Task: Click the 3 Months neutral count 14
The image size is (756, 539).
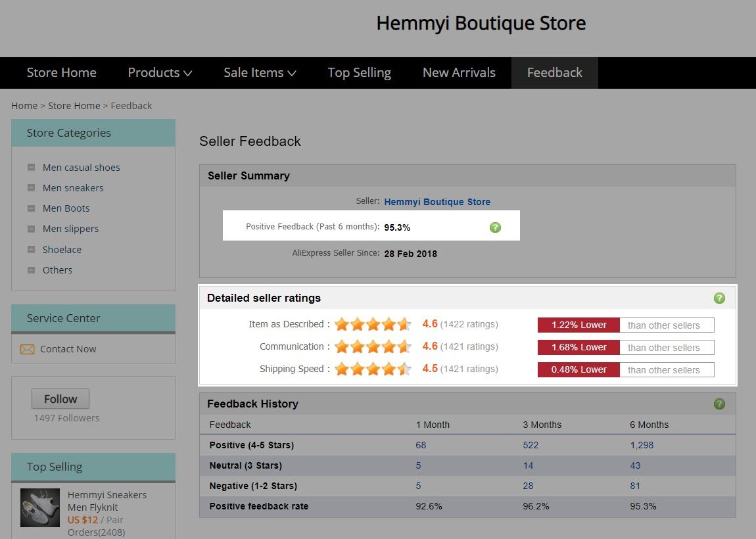Action: click(528, 465)
